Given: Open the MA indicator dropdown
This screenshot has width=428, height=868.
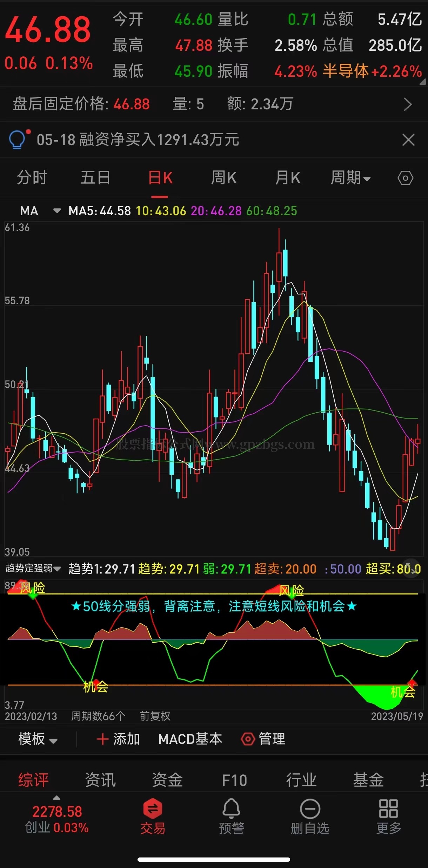Looking at the screenshot, I should pos(57,211).
